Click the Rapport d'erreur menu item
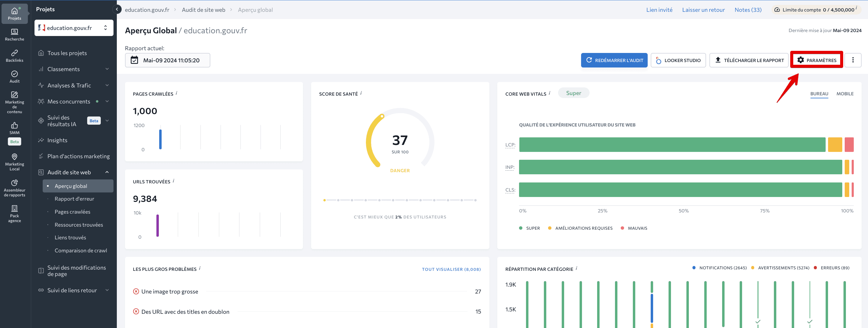 tap(75, 198)
